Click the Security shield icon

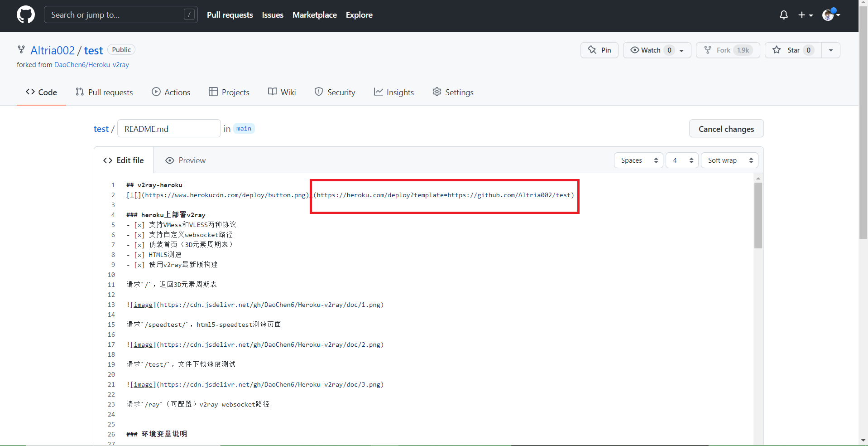(x=319, y=92)
